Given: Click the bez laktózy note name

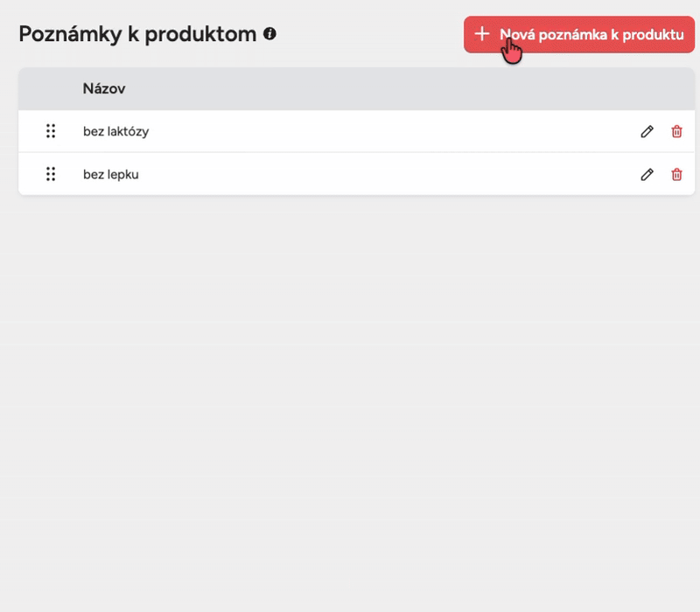Looking at the screenshot, I should (115, 131).
